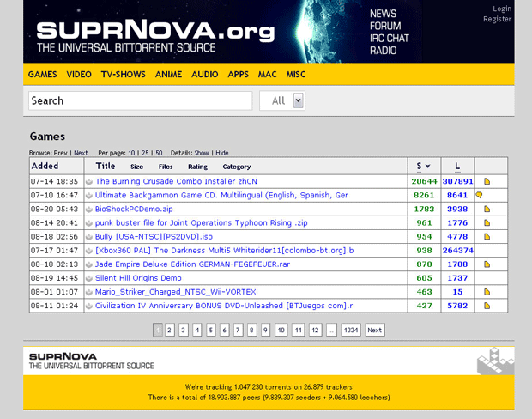Screen dimensions: 532x419
Task: Go to page 7
Action: (x=239, y=330)
